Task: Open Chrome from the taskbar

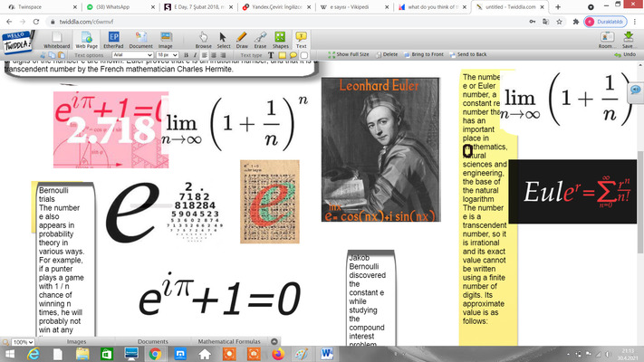Action: pos(155,354)
